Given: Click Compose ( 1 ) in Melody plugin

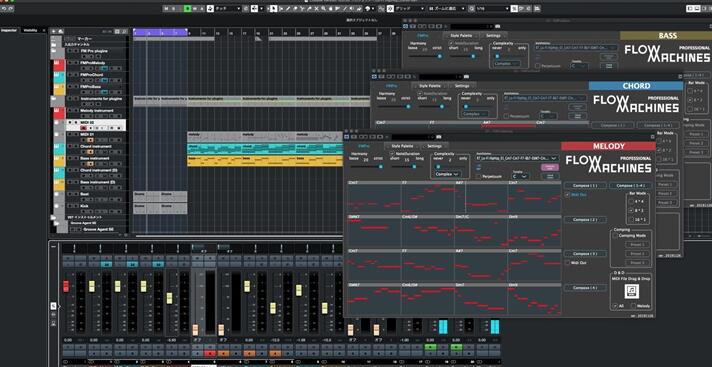Looking at the screenshot, I should click(586, 185).
